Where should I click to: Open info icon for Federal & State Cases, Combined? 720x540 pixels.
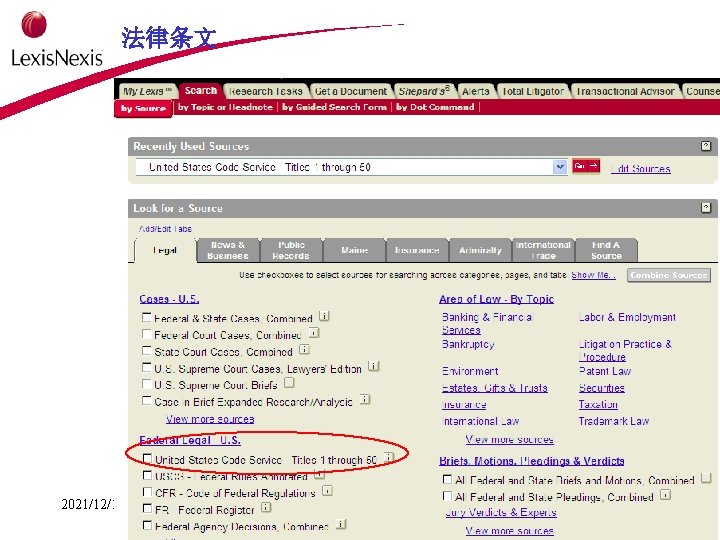coord(324,316)
